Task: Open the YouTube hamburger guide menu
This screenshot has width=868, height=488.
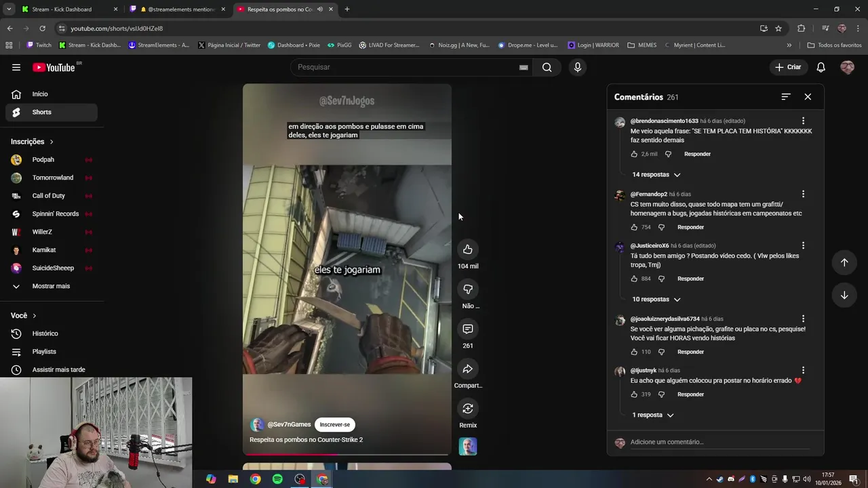Action: point(16,67)
